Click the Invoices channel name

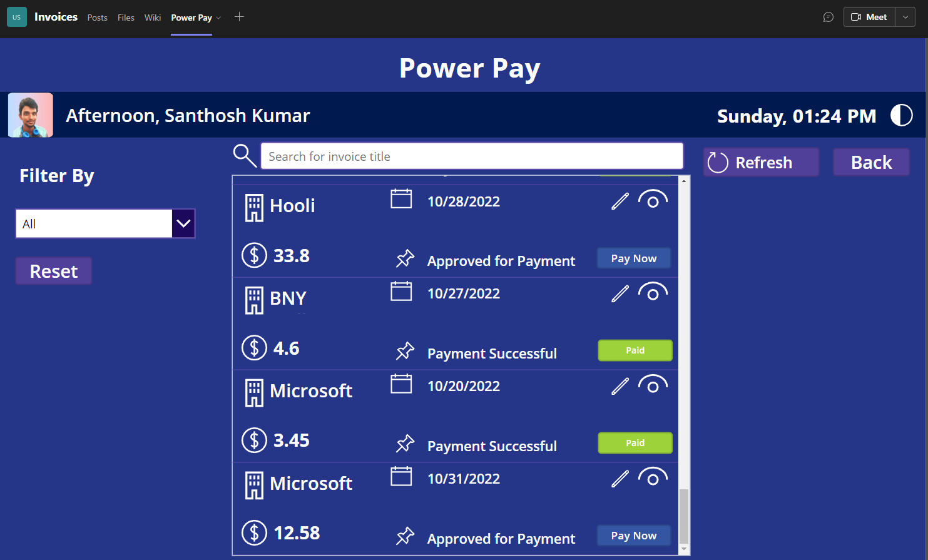click(x=56, y=17)
